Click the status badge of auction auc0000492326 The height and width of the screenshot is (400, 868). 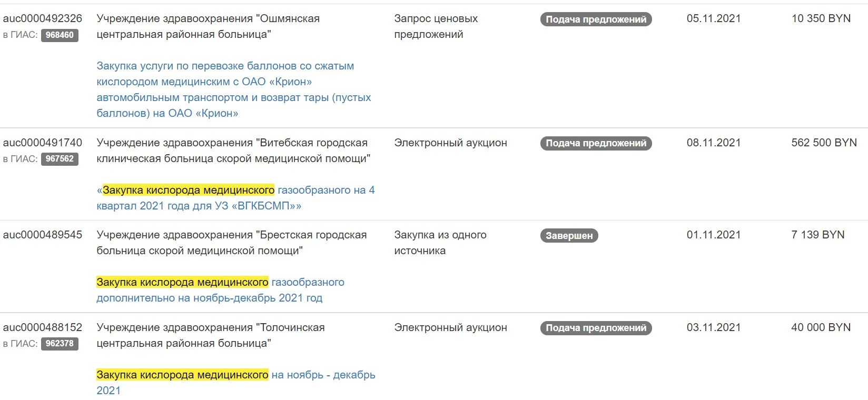(596, 19)
